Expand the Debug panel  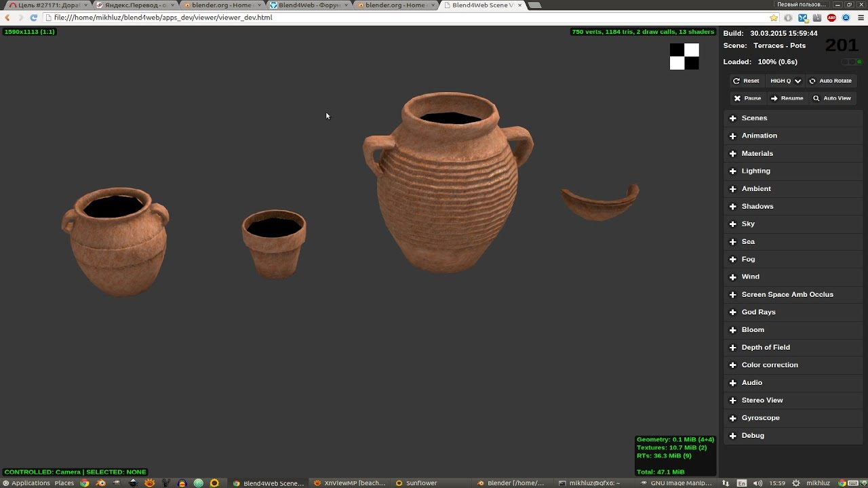pyautogui.click(x=793, y=435)
